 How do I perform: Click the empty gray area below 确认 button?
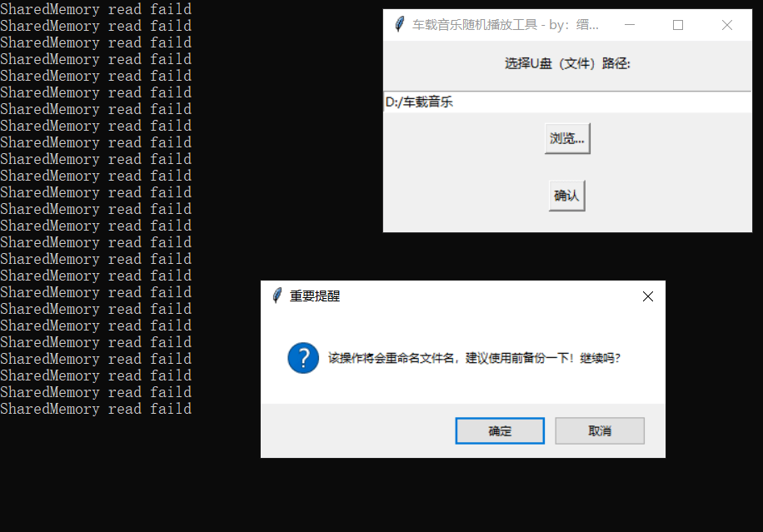(x=567, y=221)
